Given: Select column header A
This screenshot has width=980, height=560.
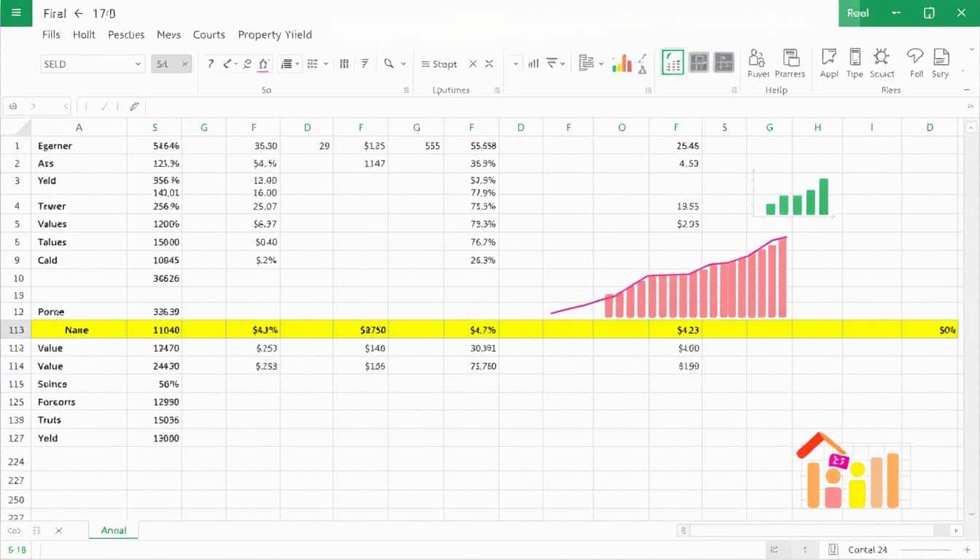Looking at the screenshot, I should pyautogui.click(x=79, y=127).
